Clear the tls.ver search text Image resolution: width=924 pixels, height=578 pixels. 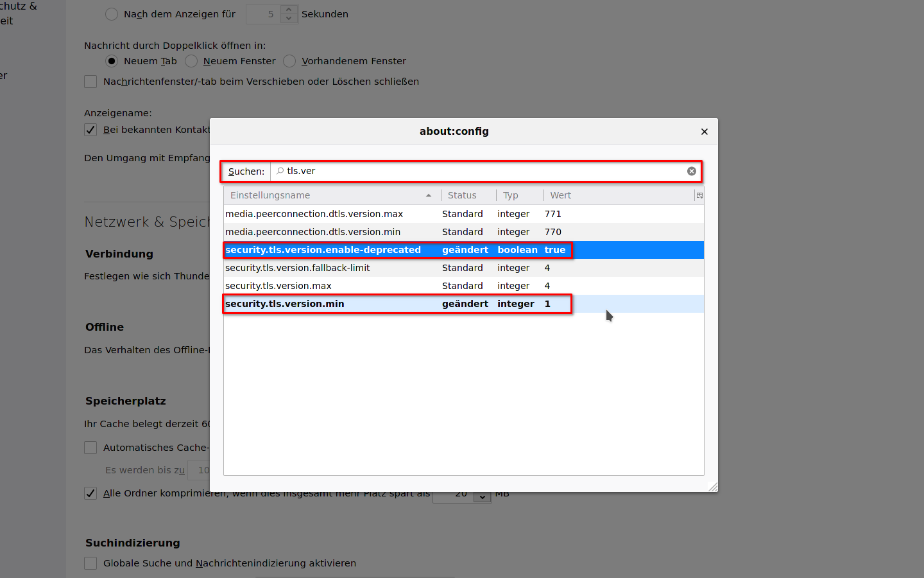pyautogui.click(x=691, y=171)
